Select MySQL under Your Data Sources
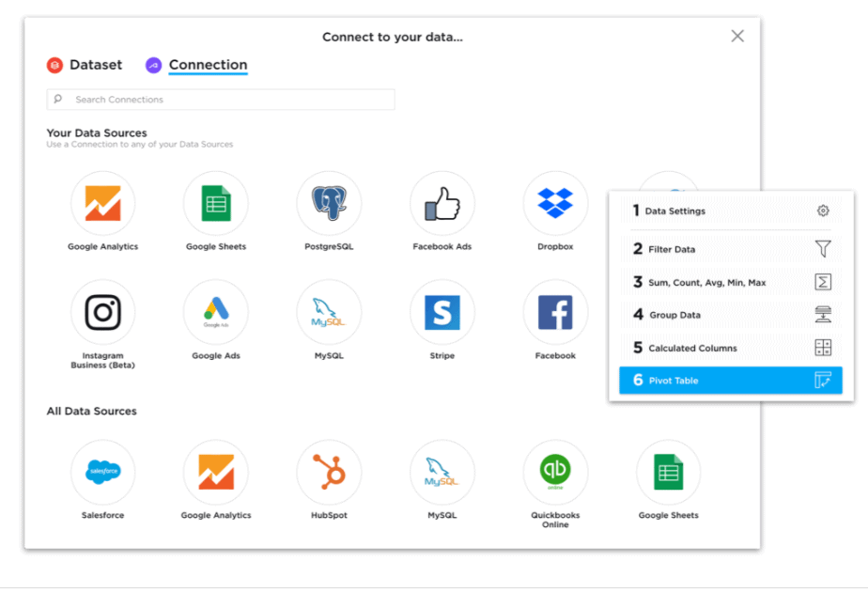 click(x=329, y=312)
